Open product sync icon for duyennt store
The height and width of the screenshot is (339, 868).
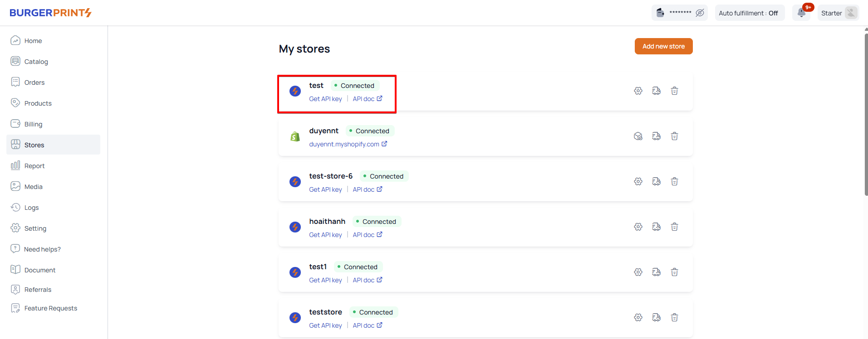(x=638, y=136)
